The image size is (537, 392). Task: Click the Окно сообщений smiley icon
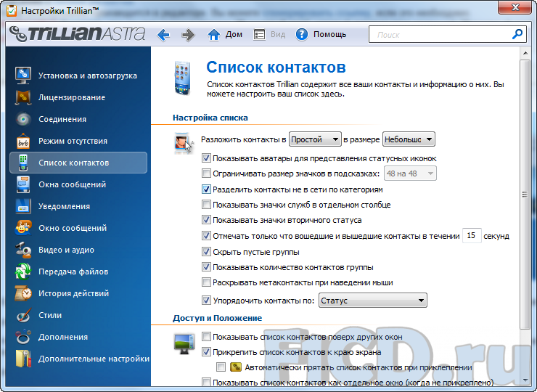[23, 228]
